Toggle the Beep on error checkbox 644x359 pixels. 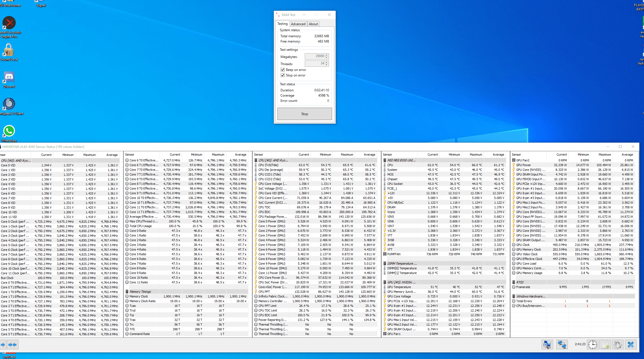(x=283, y=70)
